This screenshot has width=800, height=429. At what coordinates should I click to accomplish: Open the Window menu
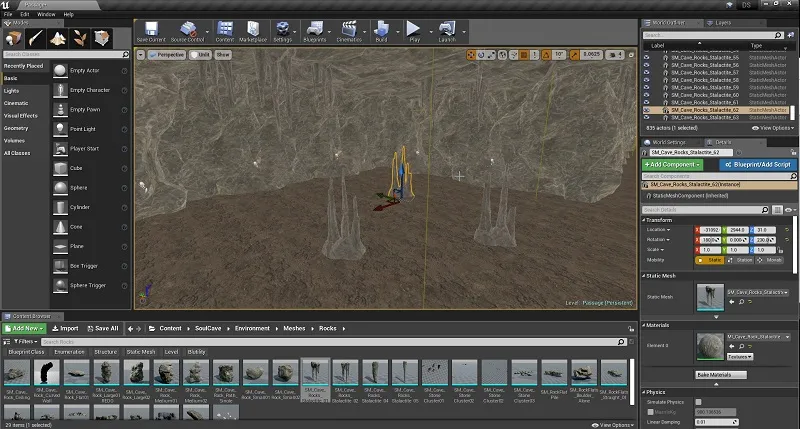(x=46, y=14)
